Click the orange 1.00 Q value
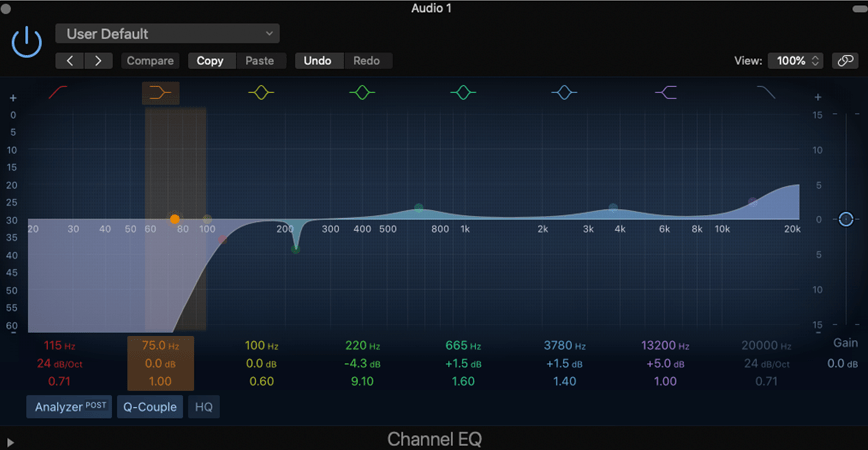This screenshot has height=450, width=868. [161, 381]
